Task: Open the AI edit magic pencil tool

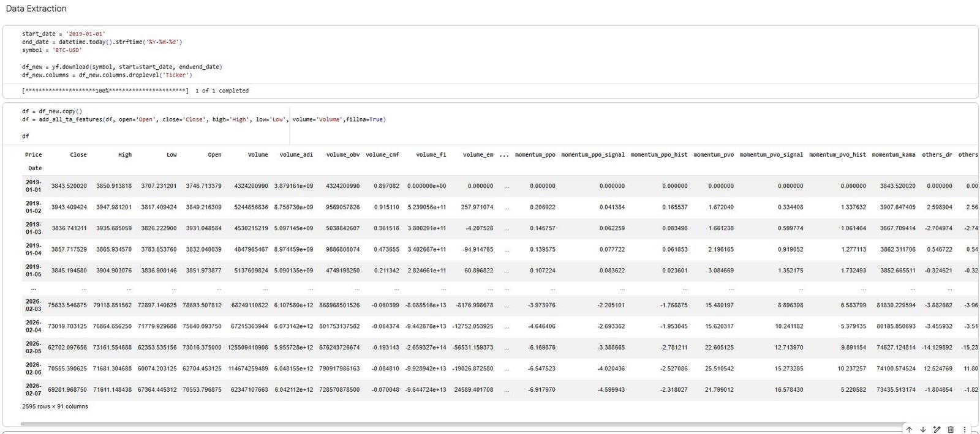Action: point(937,430)
